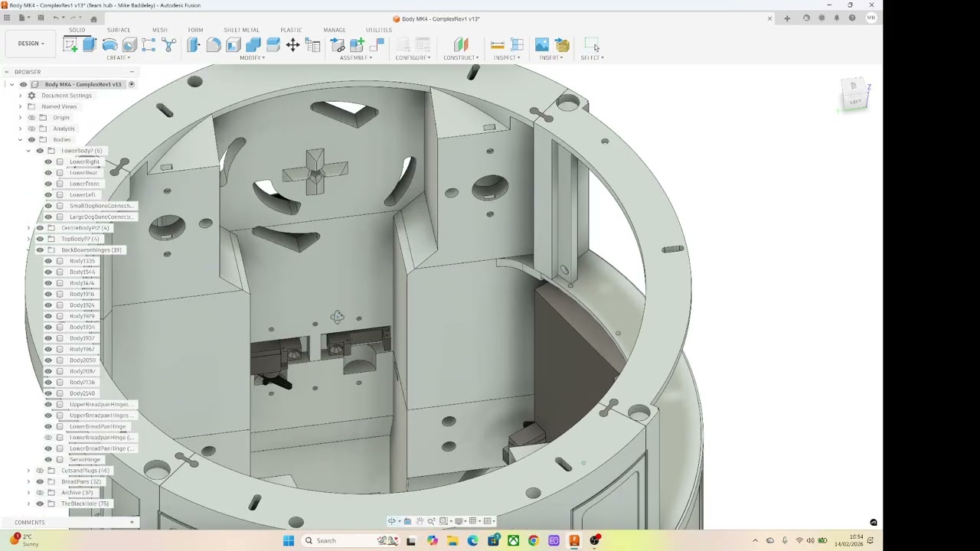
Task: Select the Press Pull tool in Modify
Action: click(x=194, y=45)
